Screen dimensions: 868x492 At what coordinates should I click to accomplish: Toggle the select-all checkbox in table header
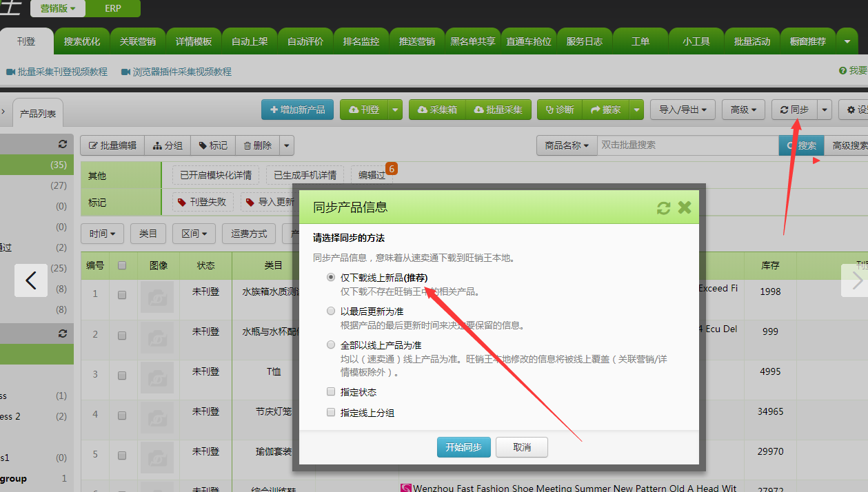(x=122, y=265)
